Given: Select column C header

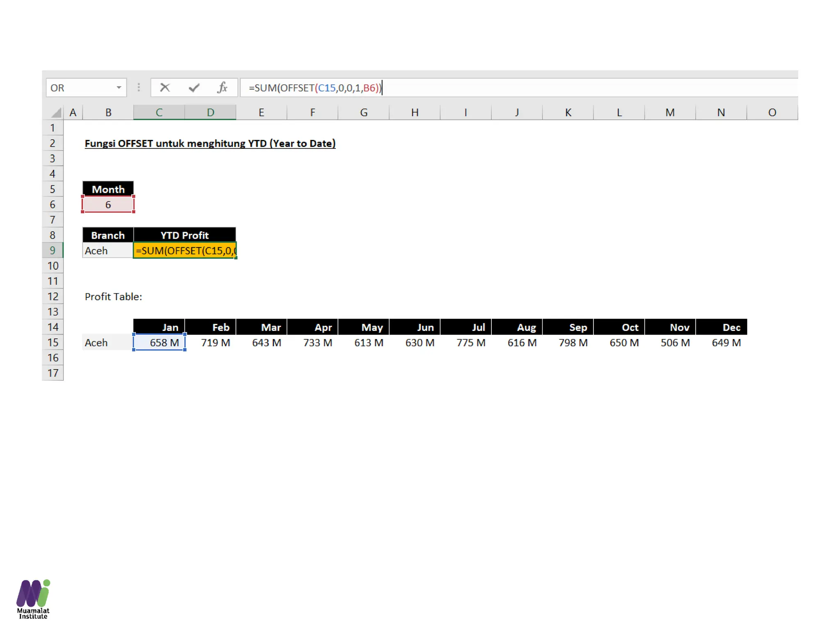Looking at the screenshot, I should tap(159, 112).
